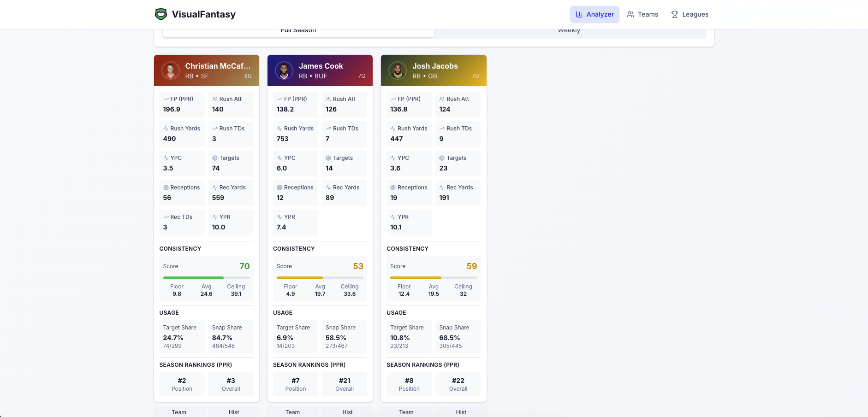Click McCaffrey's Snap Share value 84.7%
This screenshot has height=417, width=868.
222,338
